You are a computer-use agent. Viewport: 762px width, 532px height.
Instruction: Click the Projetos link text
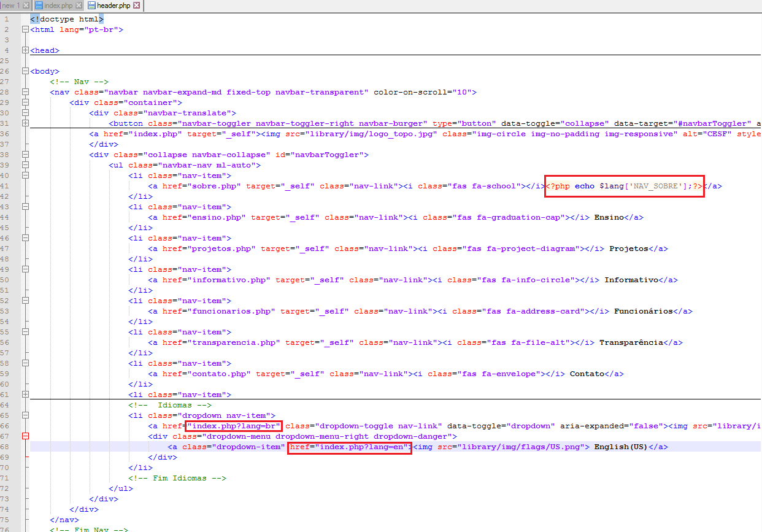pyautogui.click(x=628, y=249)
